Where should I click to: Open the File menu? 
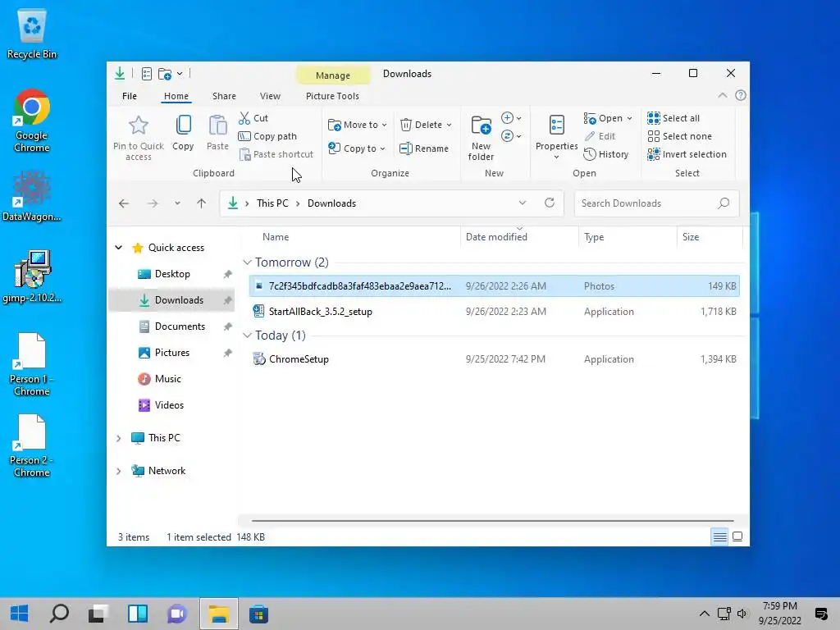130,96
